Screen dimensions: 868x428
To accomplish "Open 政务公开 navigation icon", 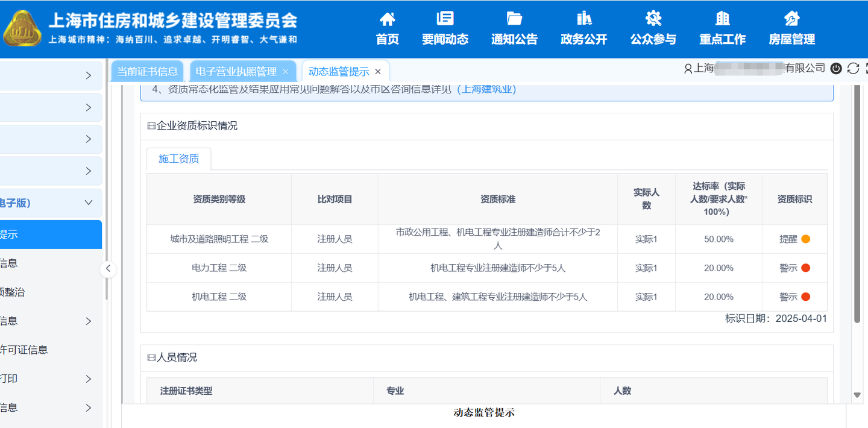I will point(583,19).
